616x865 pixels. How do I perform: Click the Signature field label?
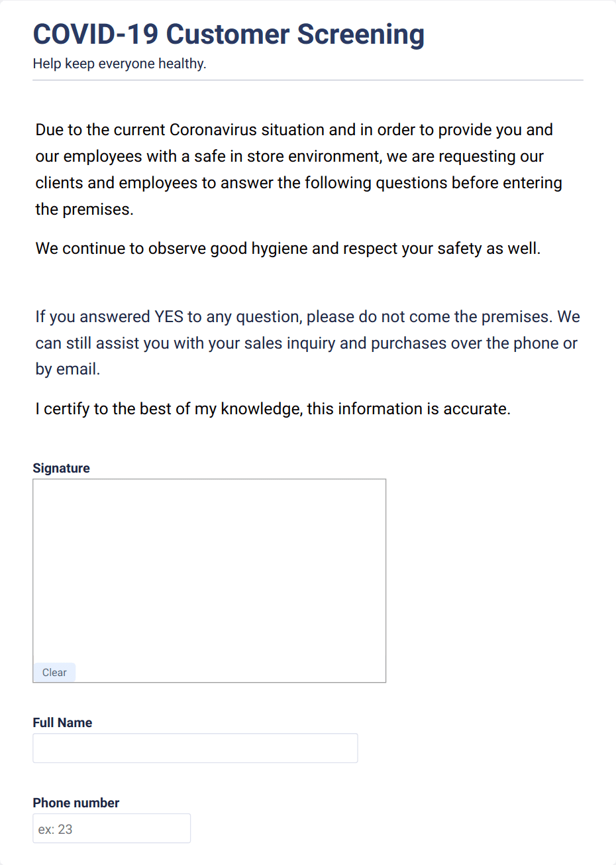pos(61,468)
